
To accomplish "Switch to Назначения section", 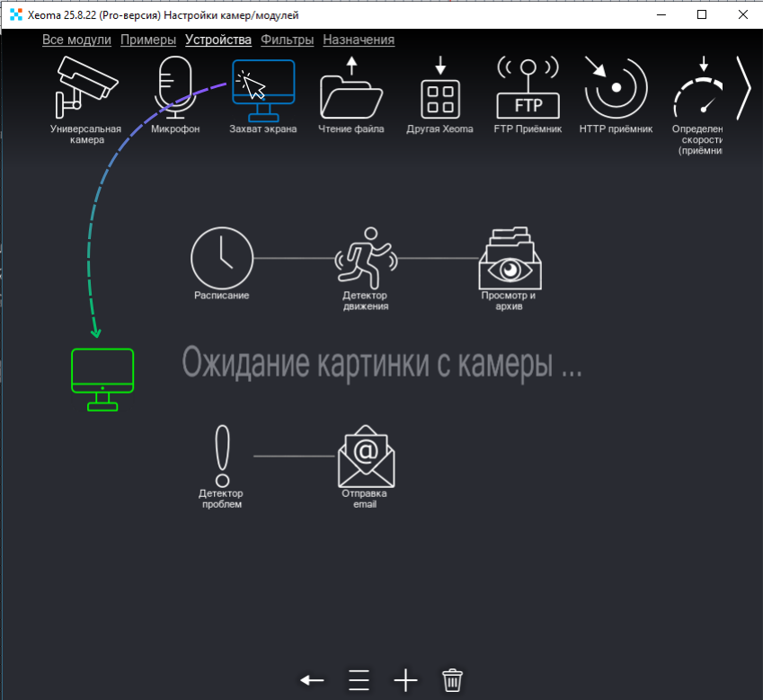I will click(x=359, y=40).
